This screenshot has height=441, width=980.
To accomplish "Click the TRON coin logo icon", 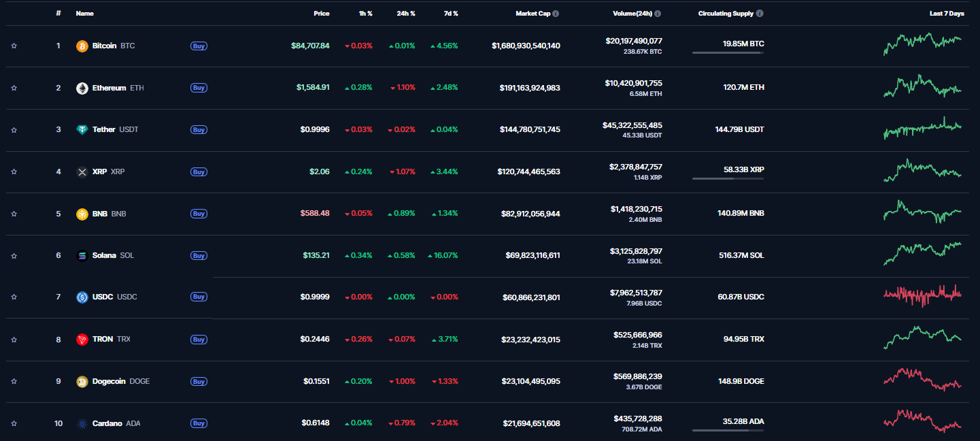I will 82,340.
